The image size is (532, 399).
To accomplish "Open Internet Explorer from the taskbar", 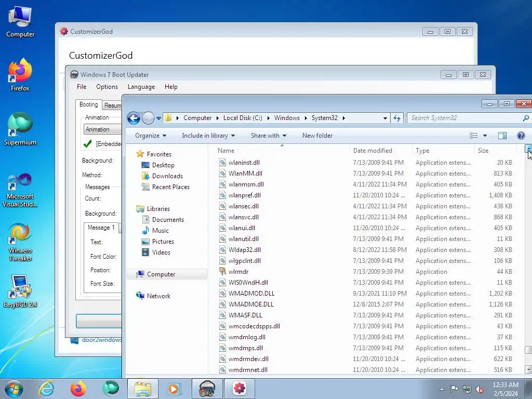I will point(46,389).
